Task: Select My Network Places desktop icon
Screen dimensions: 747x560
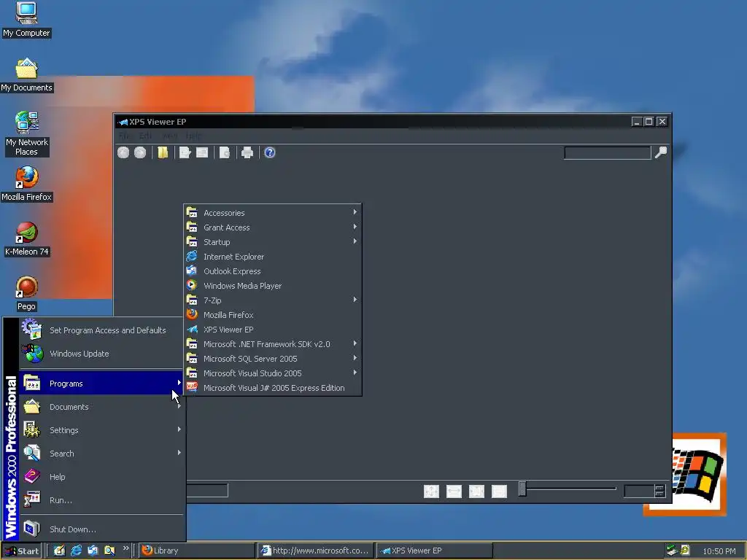Action: pyautogui.click(x=26, y=134)
